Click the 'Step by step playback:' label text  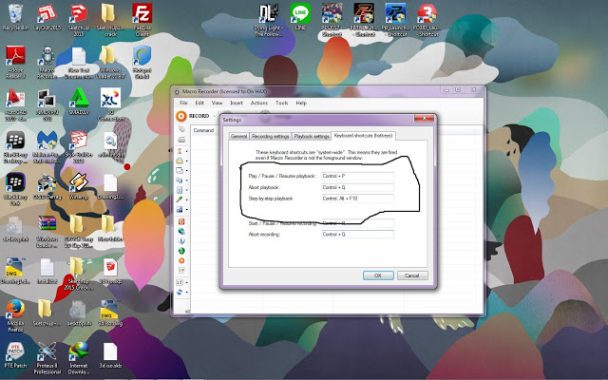point(271,199)
